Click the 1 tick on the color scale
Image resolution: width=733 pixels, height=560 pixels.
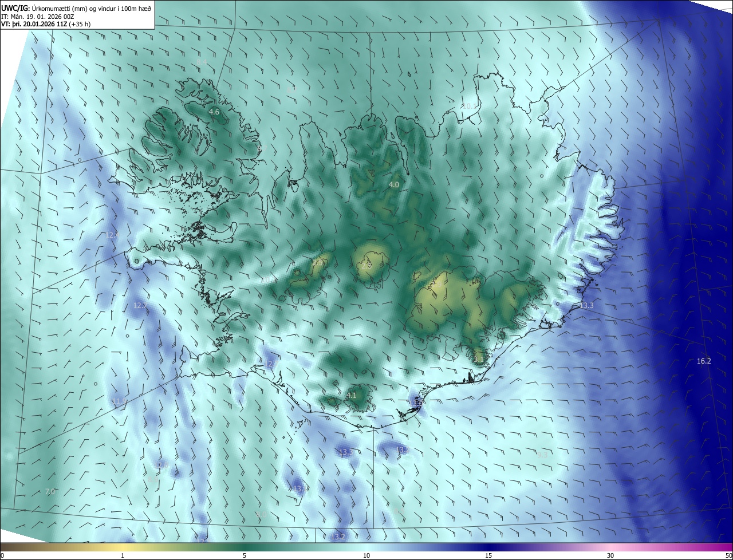click(x=123, y=555)
